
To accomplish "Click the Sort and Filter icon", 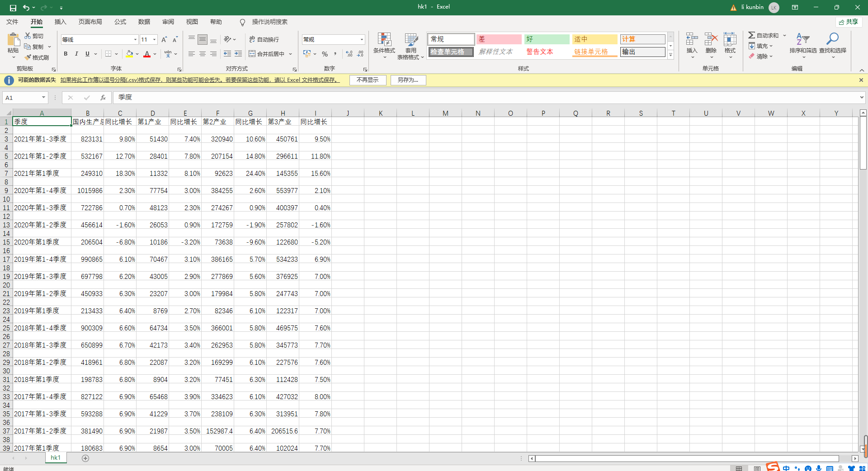I will coord(803,39).
